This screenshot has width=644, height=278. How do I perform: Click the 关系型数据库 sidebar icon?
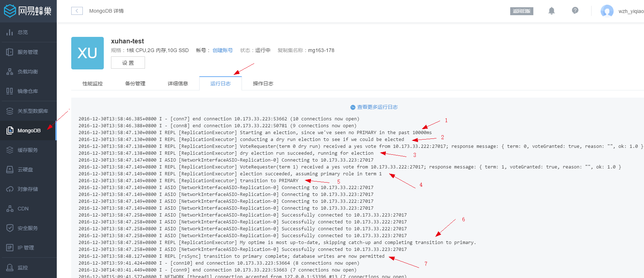pyautogui.click(x=10, y=111)
